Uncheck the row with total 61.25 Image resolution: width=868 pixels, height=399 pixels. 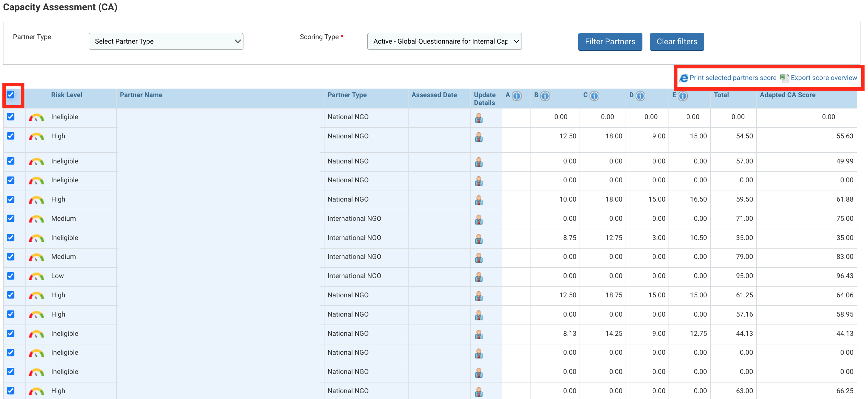pos(11,295)
